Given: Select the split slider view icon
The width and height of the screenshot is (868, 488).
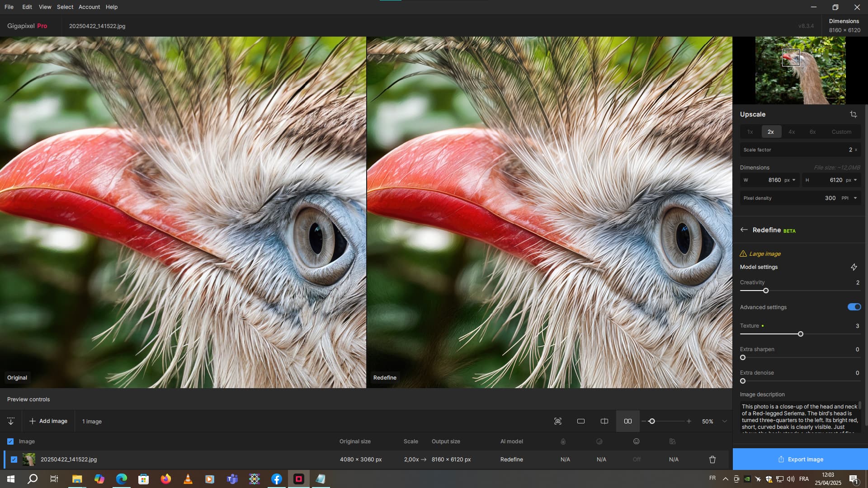Looking at the screenshot, I should (604, 421).
